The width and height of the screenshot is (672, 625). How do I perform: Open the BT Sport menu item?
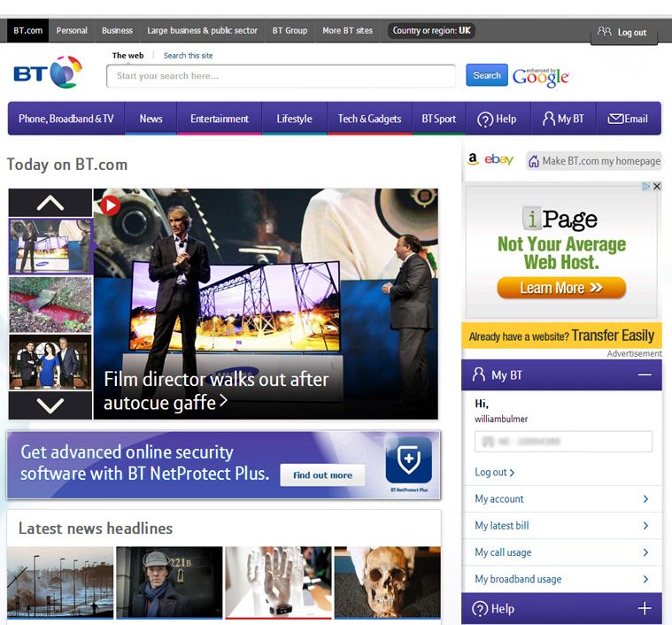tap(439, 119)
